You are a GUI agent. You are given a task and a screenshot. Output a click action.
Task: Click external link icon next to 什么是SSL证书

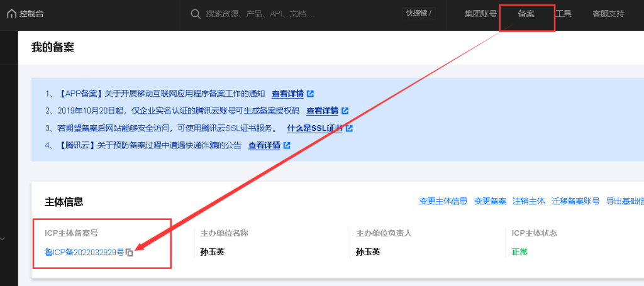(349, 128)
